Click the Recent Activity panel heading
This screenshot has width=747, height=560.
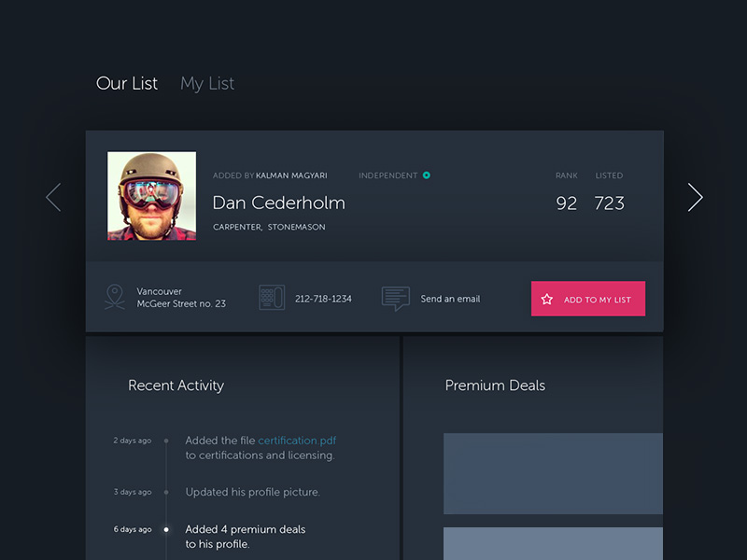(176, 385)
